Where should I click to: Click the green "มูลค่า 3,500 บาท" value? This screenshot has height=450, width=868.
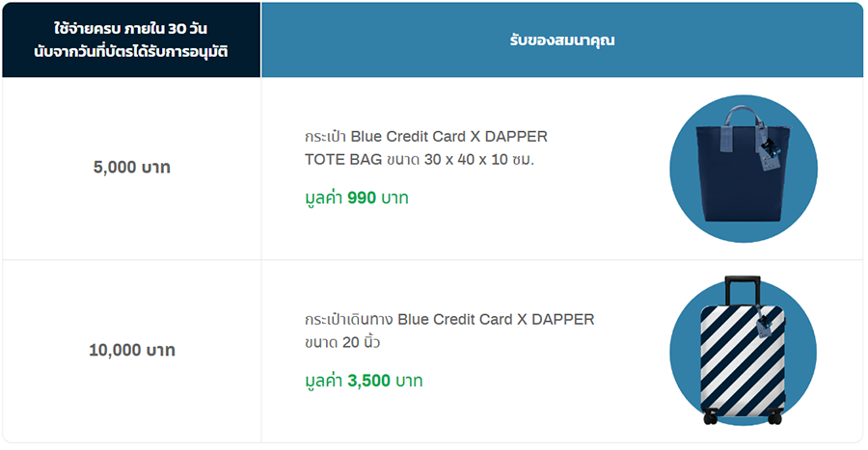click(363, 381)
